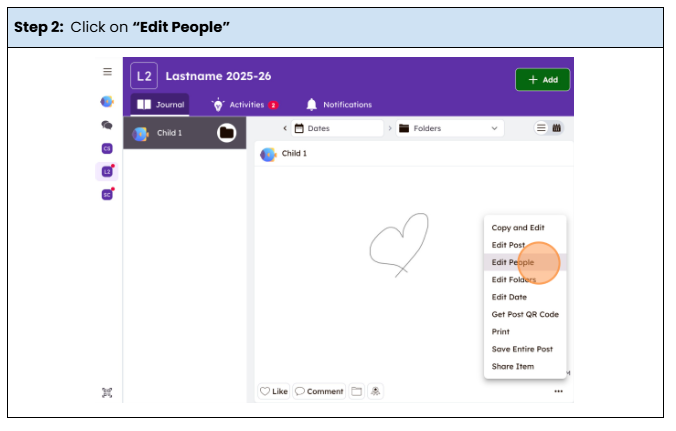Switch to list view toggle
This screenshot has width=676, height=431.
click(x=541, y=128)
